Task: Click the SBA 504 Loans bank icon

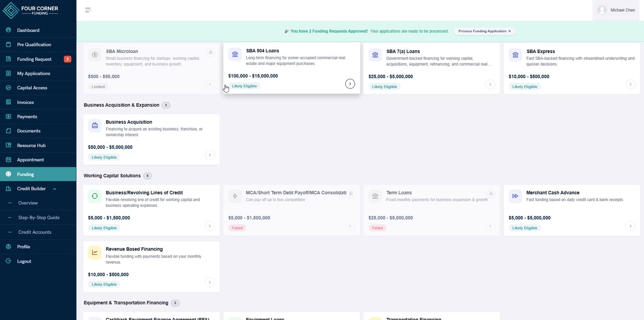Action: pyautogui.click(x=235, y=55)
